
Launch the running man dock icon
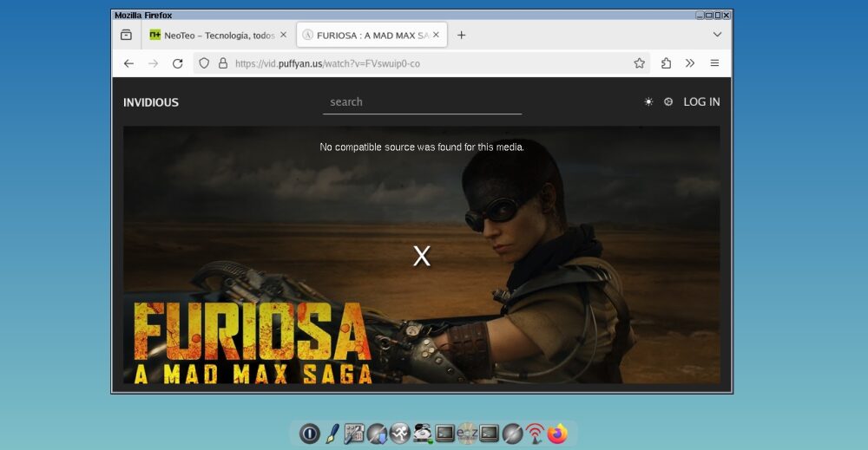(x=399, y=434)
